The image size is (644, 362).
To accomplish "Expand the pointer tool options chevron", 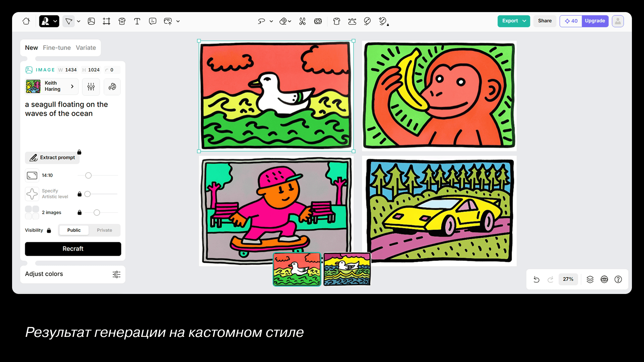I will tap(78, 21).
